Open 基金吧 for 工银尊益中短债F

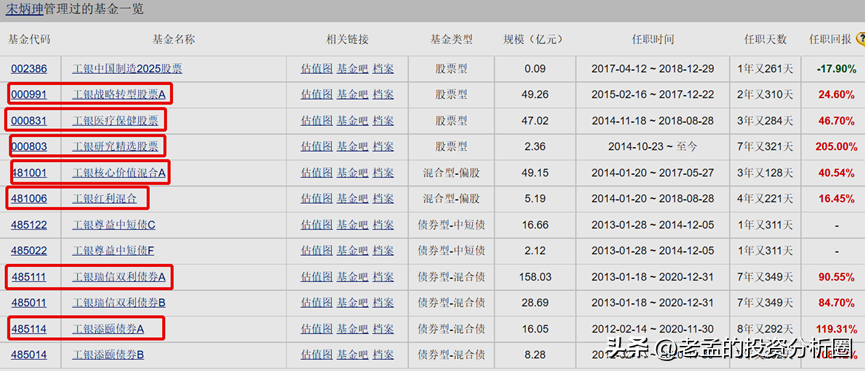click(x=353, y=251)
